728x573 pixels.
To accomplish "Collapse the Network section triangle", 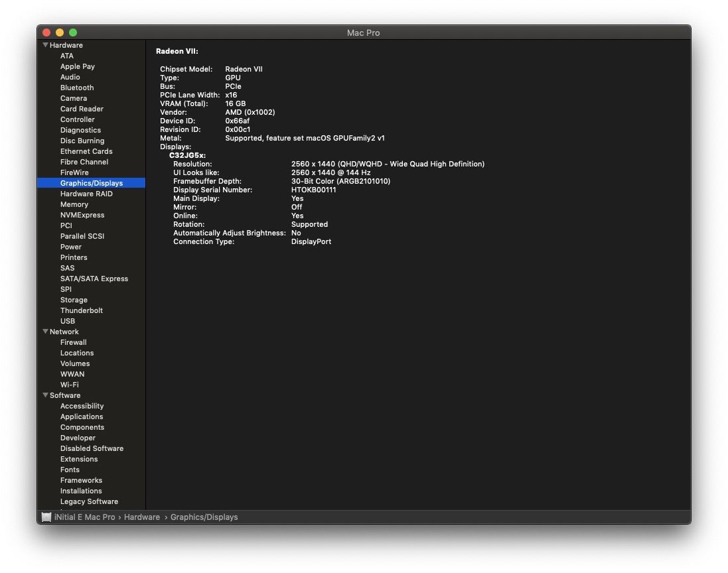I will click(x=46, y=332).
